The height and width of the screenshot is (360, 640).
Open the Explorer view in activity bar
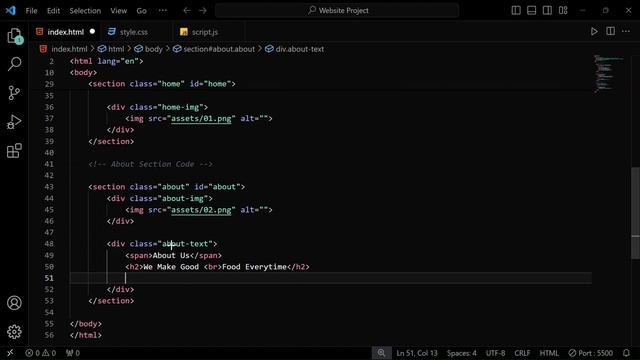coord(14,36)
